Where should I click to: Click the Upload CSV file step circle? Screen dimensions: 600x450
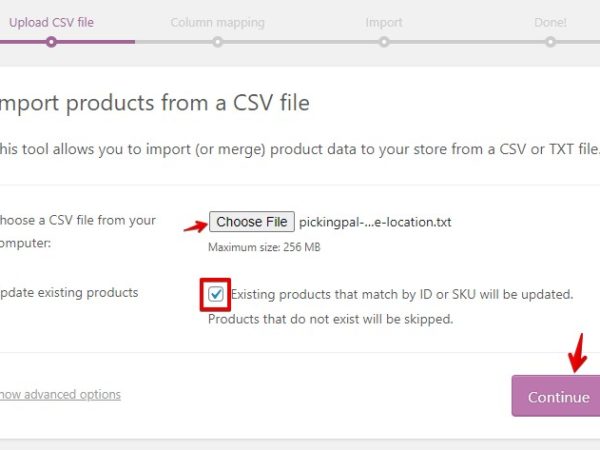coord(51,41)
